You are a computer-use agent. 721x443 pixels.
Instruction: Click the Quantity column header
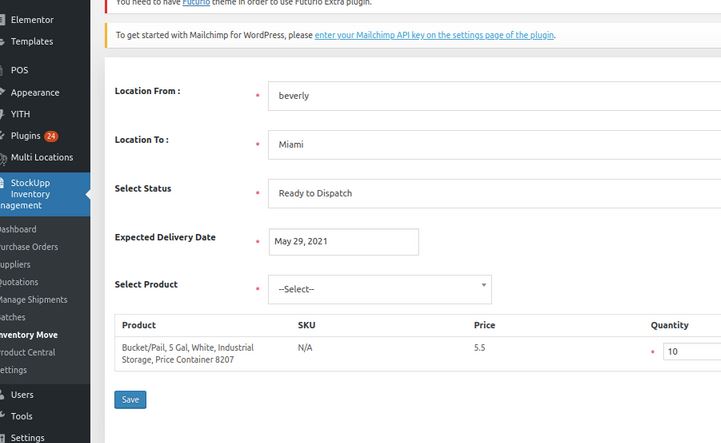(670, 325)
